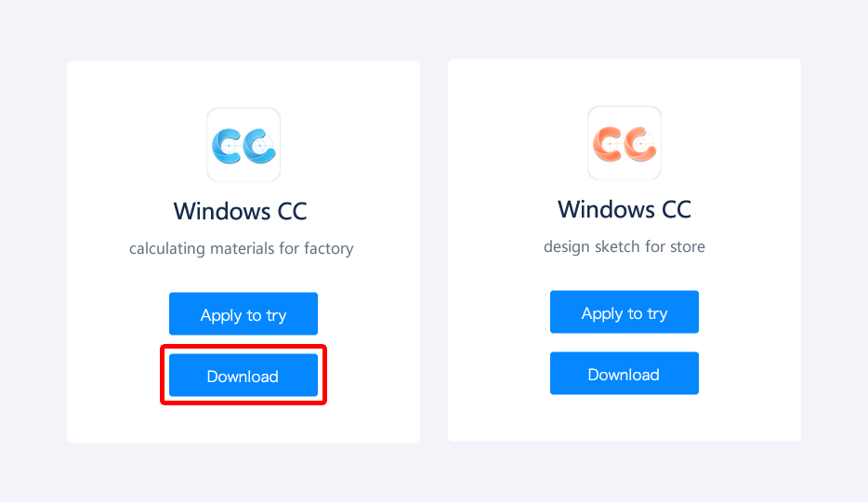Click the red highlight border around factory Download
The height and width of the screenshot is (502, 868).
[243, 347]
